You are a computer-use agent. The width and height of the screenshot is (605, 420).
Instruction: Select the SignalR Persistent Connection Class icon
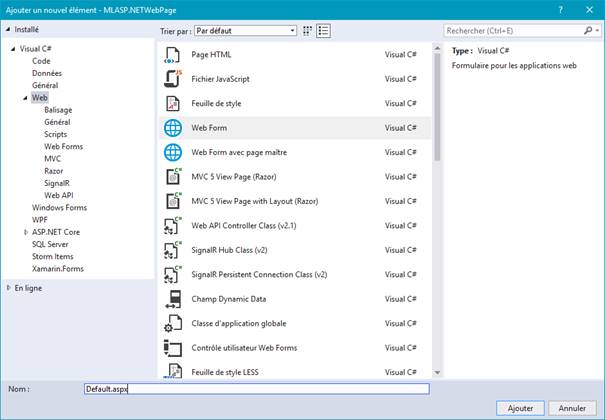click(172, 275)
